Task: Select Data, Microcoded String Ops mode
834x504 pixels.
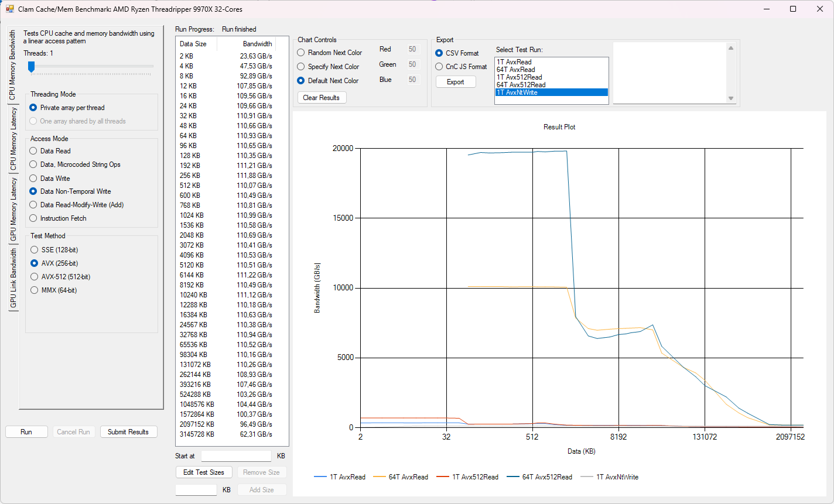Action: click(x=75, y=164)
